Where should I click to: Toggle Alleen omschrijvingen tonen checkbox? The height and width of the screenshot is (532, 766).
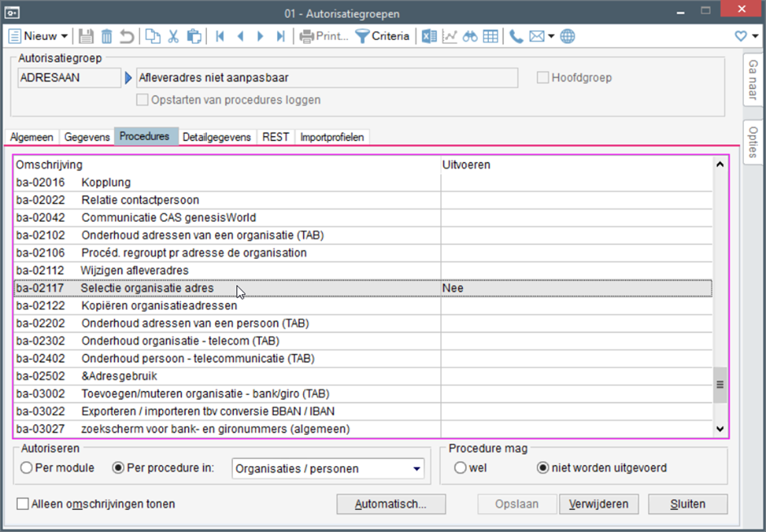(x=23, y=503)
